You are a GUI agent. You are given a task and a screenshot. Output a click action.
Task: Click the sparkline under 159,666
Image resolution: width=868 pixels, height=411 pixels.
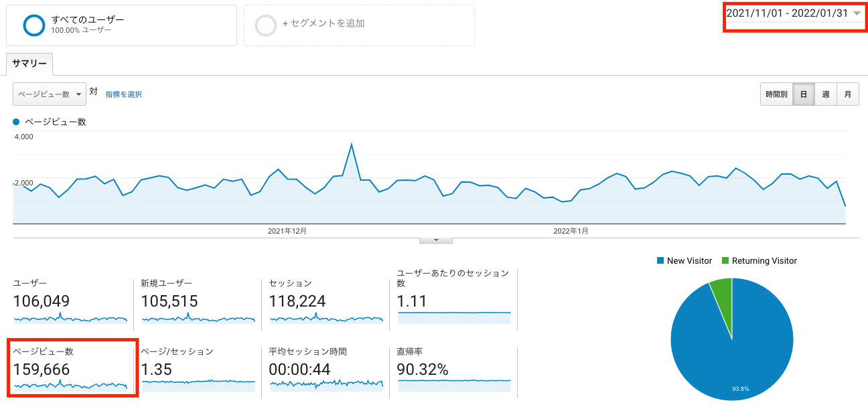pyautogui.click(x=70, y=385)
